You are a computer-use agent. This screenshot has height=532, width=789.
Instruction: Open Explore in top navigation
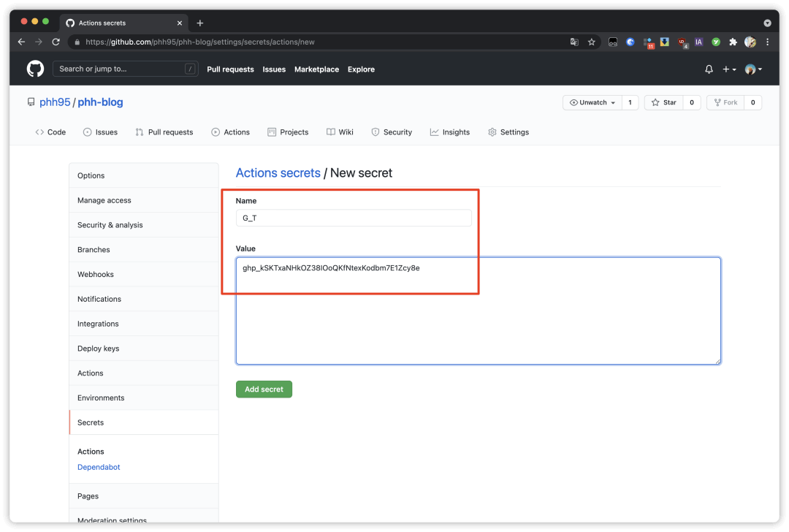[x=362, y=69]
